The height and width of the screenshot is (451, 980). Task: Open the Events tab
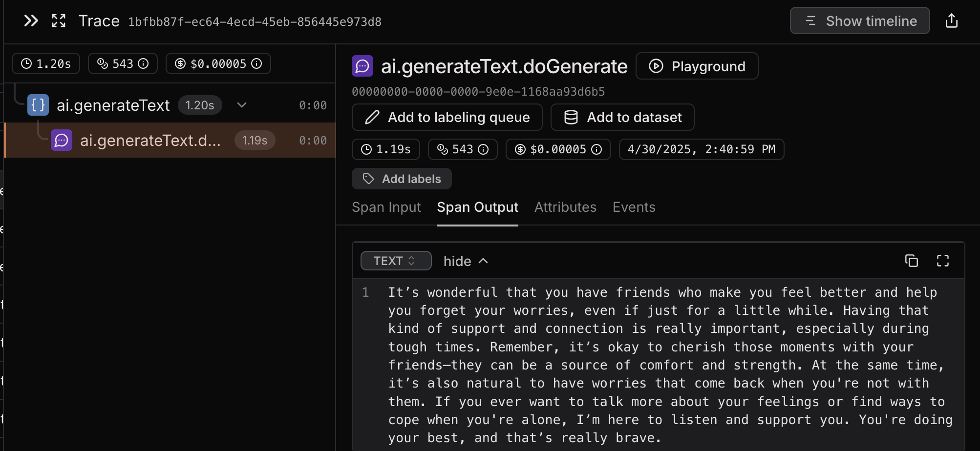click(x=634, y=207)
